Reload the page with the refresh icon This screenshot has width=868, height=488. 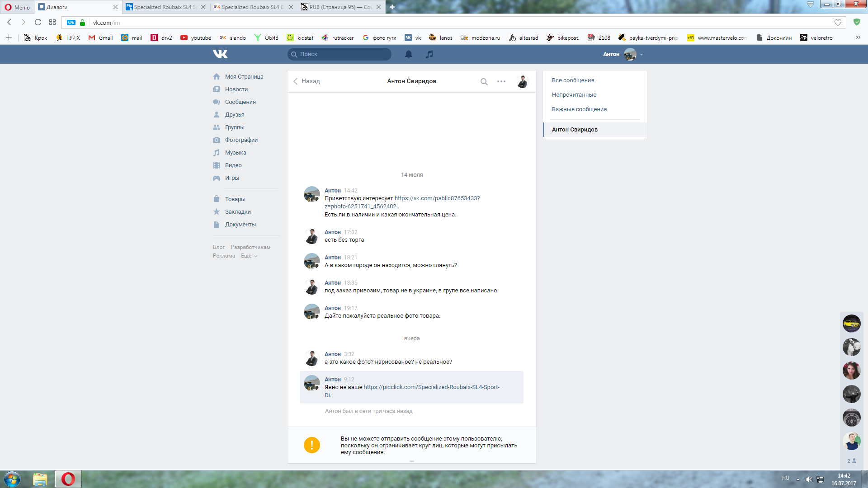(x=38, y=22)
